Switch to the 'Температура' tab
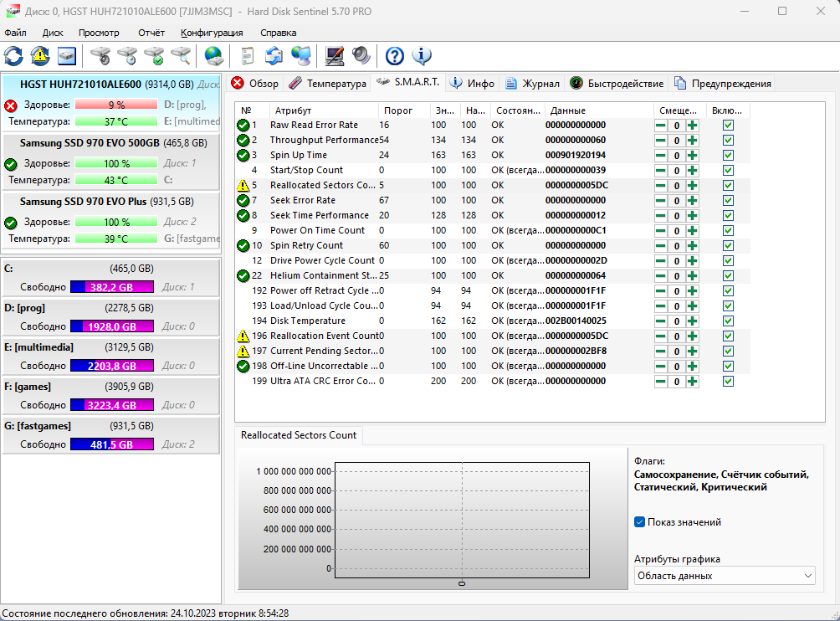 [x=328, y=84]
